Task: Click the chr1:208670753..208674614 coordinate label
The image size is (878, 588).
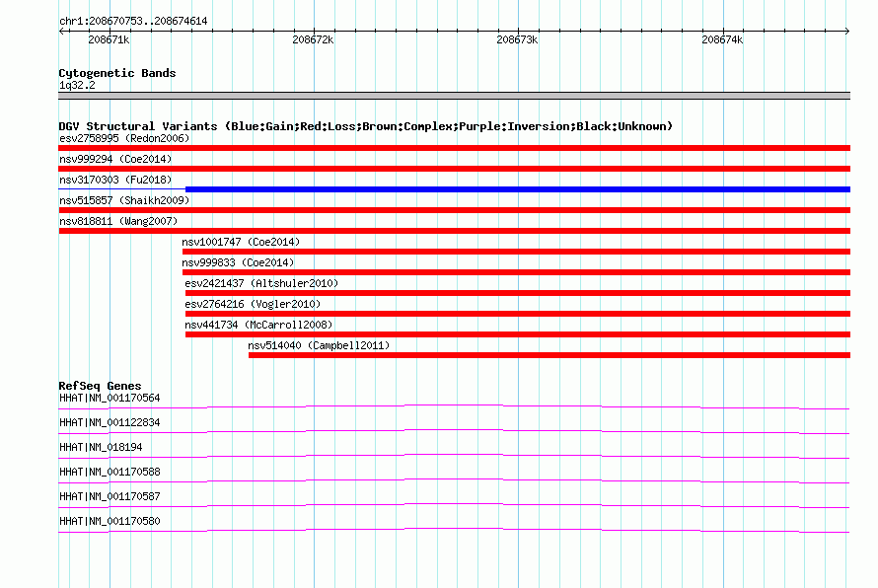Action: [133, 21]
